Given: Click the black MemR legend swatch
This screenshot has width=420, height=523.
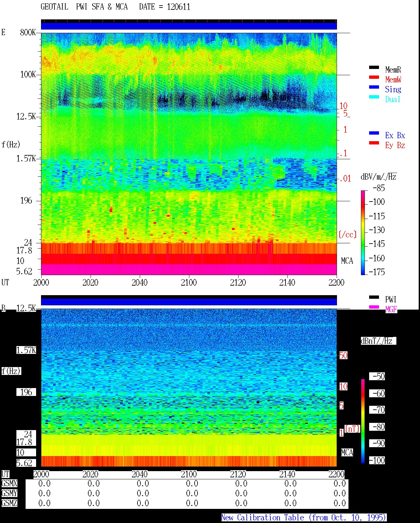Looking at the screenshot, I should coord(374,68).
